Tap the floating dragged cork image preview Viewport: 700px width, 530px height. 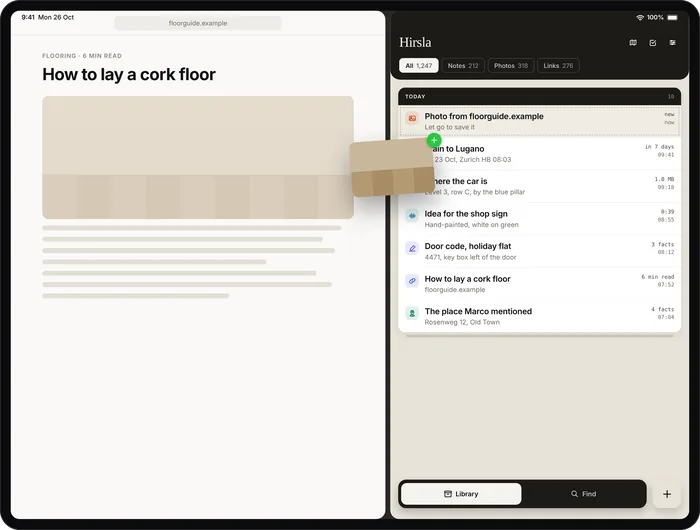click(392, 168)
